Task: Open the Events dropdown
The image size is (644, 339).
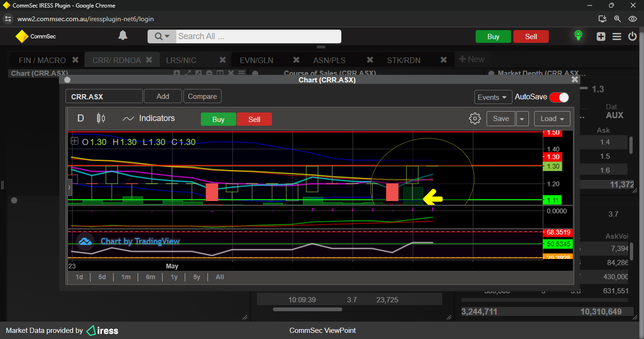Action: pos(493,97)
